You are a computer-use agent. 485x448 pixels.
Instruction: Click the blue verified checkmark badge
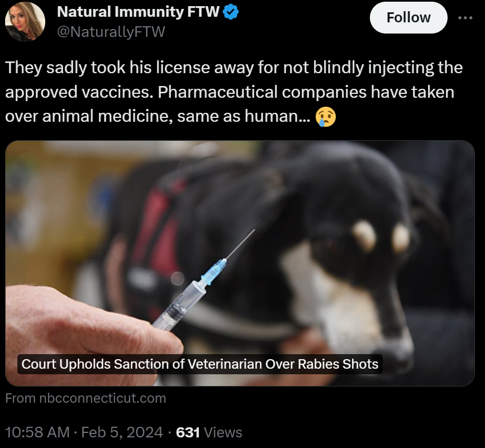click(x=231, y=12)
